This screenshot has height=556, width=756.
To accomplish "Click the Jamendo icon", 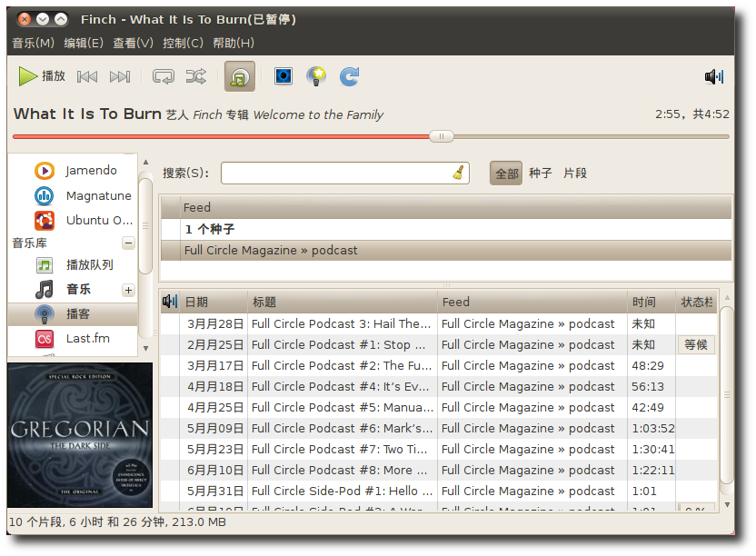I will pyautogui.click(x=45, y=171).
